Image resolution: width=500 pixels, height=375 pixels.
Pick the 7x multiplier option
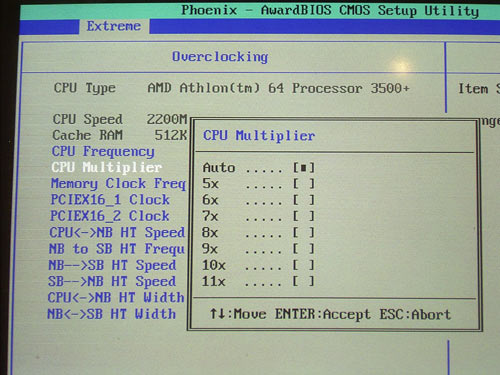click(259, 216)
